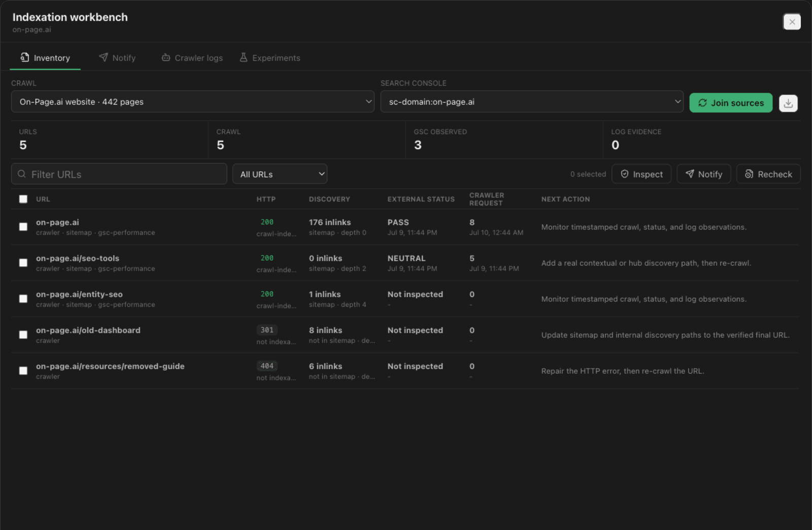Check the on-page.ai/entity-seo row checkbox
This screenshot has width=812, height=530.
(23, 299)
